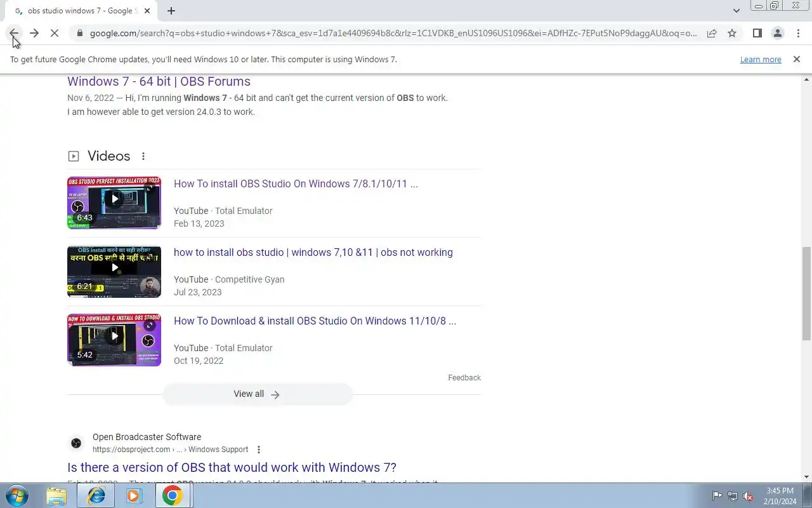Click the Learn more link in the info bar
The height and width of the screenshot is (508, 812).
[761, 59]
